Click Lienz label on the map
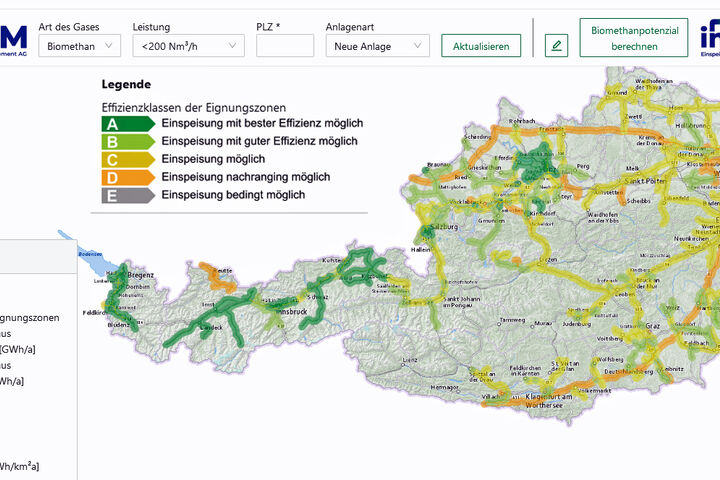Screen dimensions: 720x480 click(x=410, y=360)
